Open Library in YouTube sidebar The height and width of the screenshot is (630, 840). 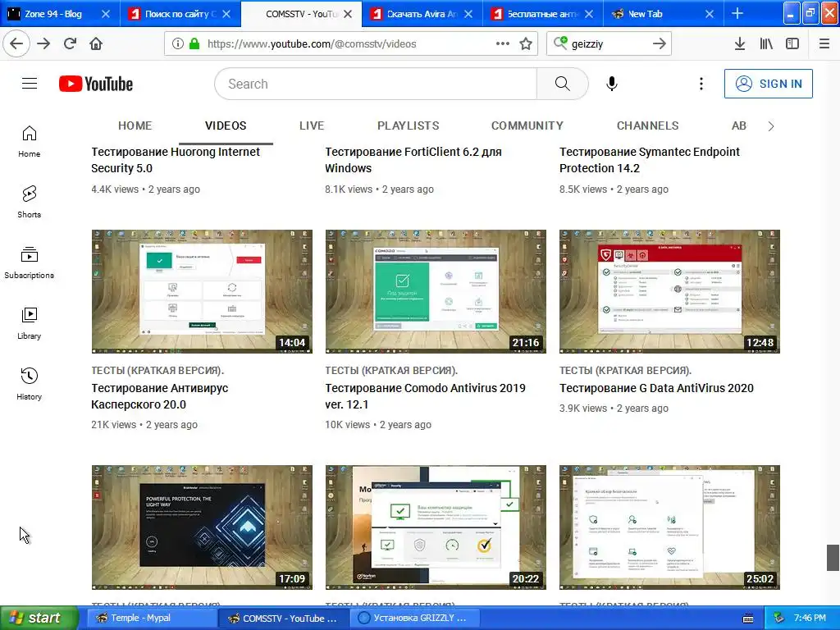tap(29, 323)
